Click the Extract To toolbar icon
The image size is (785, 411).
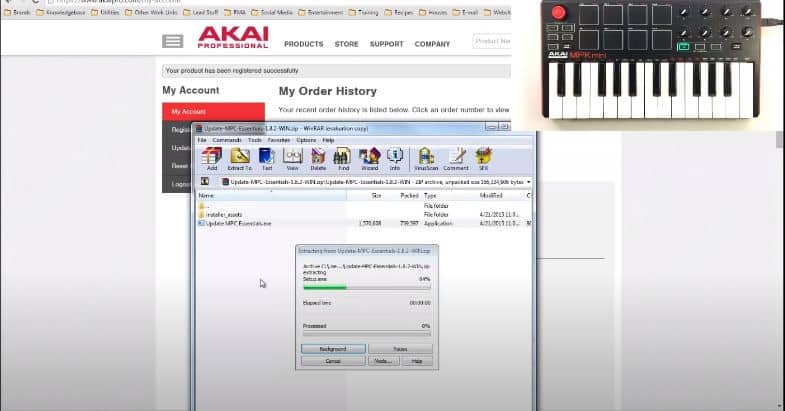pyautogui.click(x=240, y=159)
